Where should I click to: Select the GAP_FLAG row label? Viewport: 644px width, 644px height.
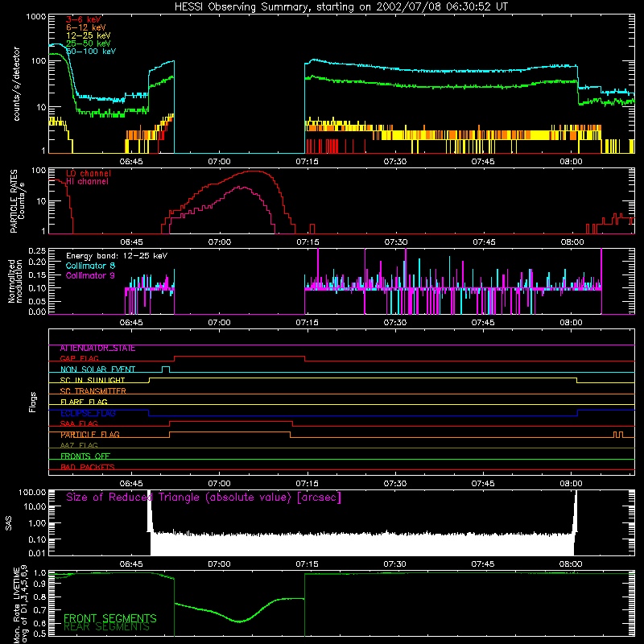[x=79, y=358]
